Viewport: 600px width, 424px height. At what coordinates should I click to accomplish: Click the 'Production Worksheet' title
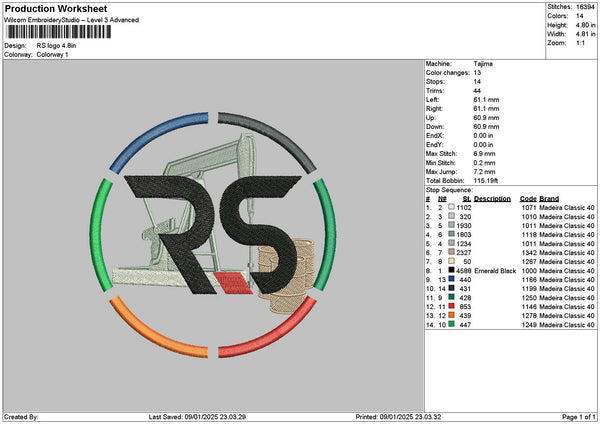(x=56, y=9)
